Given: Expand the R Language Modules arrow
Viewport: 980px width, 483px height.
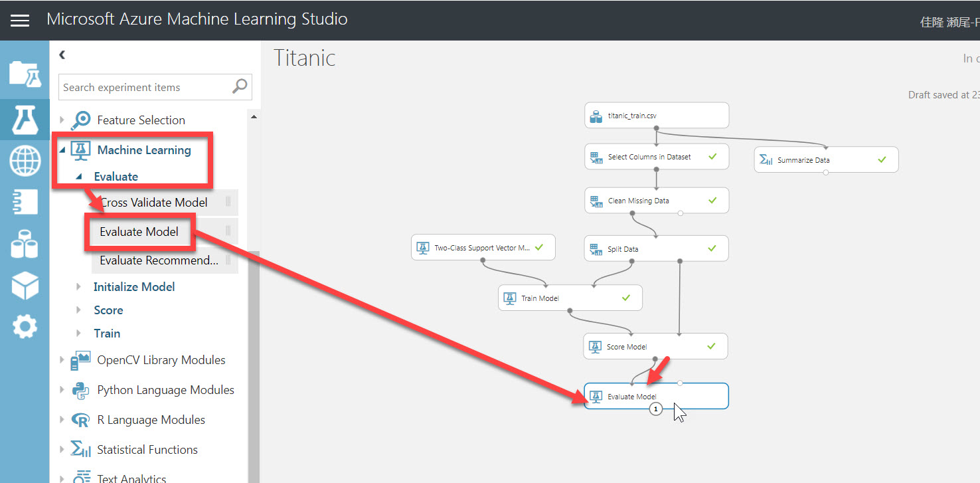Looking at the screenshot, I should [x=62, y=420].
